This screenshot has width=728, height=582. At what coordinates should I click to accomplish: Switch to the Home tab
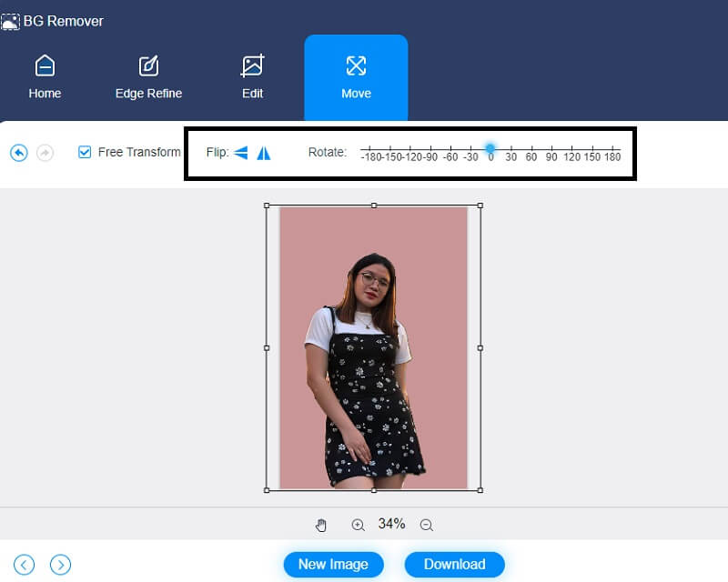point(45,77)
